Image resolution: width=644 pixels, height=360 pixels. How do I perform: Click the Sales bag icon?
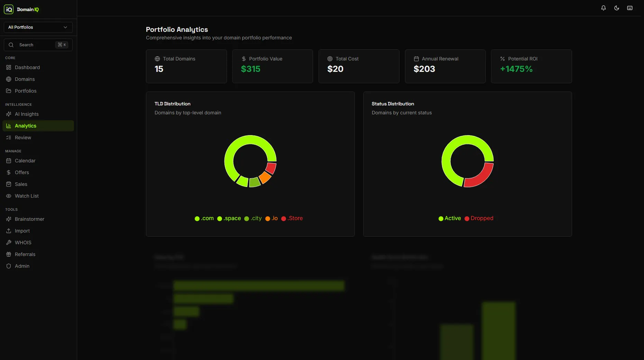pos(9,184)
